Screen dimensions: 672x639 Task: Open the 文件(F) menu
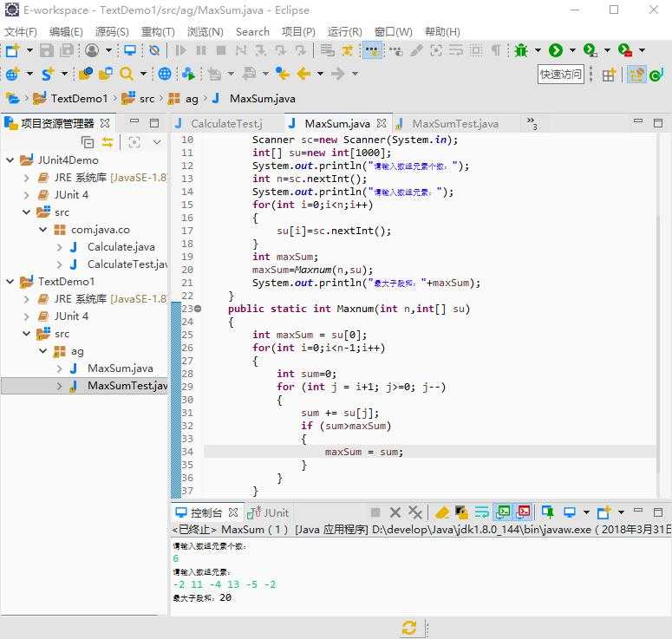point(21,32)
